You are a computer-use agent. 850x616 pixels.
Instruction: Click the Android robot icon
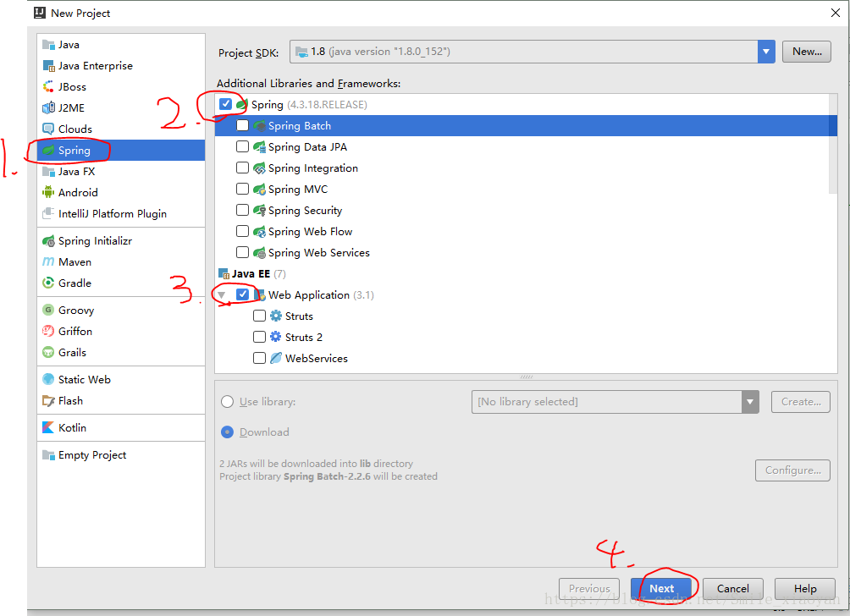coord(48,192)
